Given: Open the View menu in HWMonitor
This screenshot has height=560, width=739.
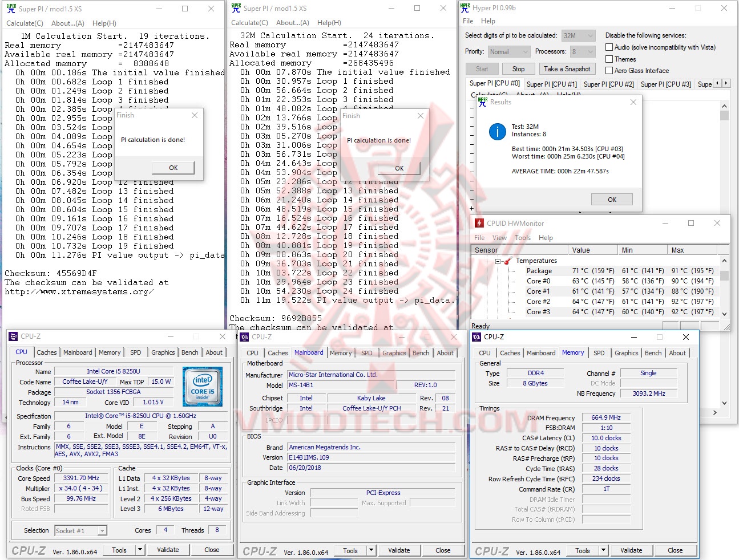Looking at the screenshot, I should [499, 238].
